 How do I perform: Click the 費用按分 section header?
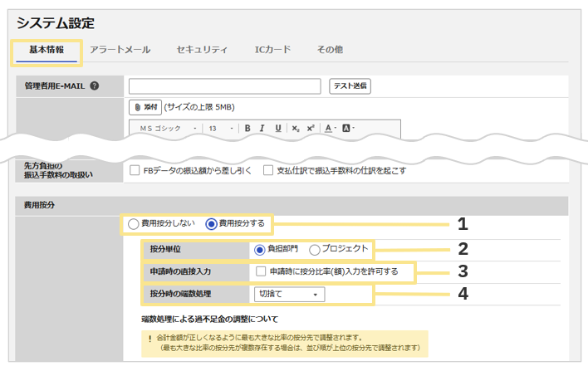pyautogui.click(x=39, y=205)
